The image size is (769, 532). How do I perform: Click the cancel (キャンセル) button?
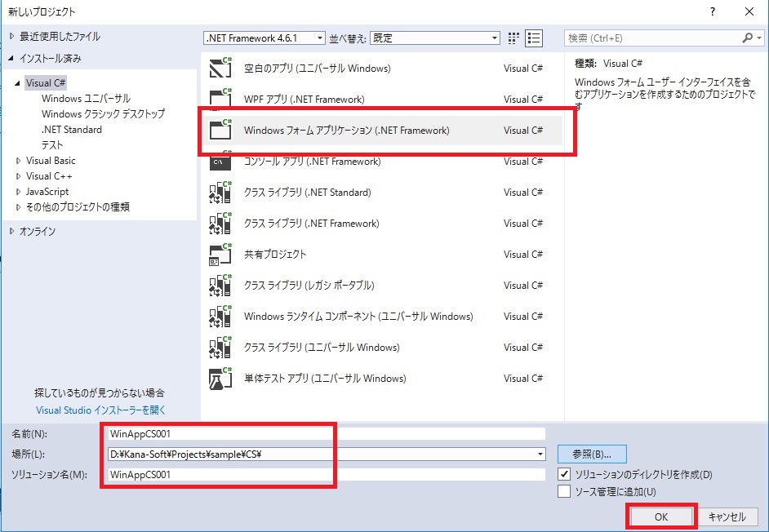(727, 516)
